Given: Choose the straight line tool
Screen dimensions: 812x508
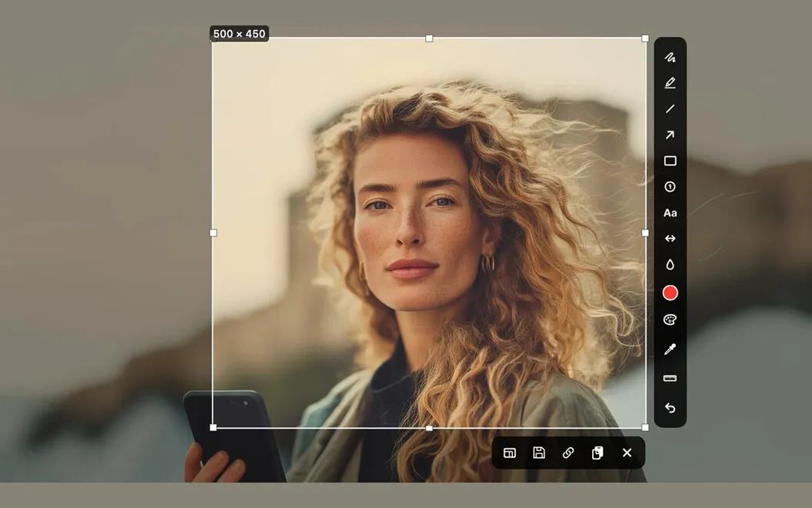Looking at the screenshot, I should click(x=670, y=109).
